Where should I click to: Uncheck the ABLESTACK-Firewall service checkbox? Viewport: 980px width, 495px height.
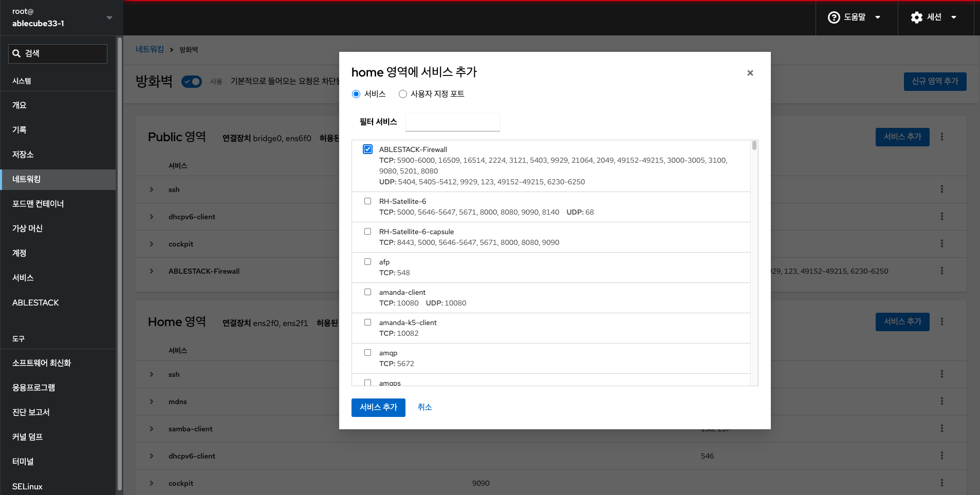click(367, 149)
